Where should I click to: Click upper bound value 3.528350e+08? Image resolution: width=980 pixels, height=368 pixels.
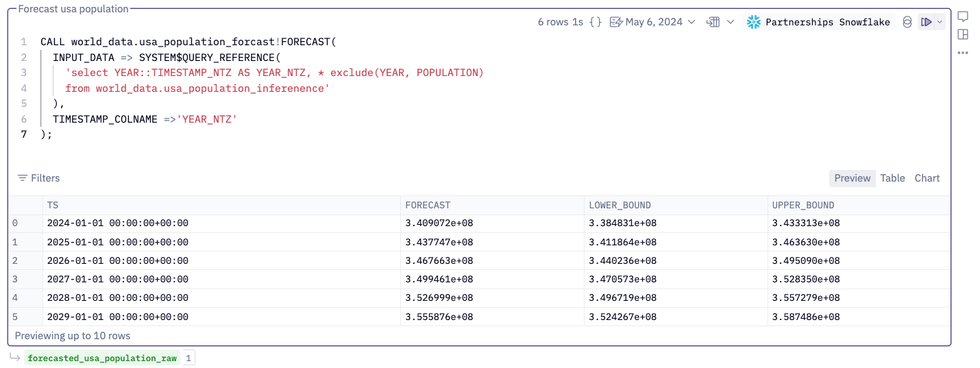click(x=806, y=279)
